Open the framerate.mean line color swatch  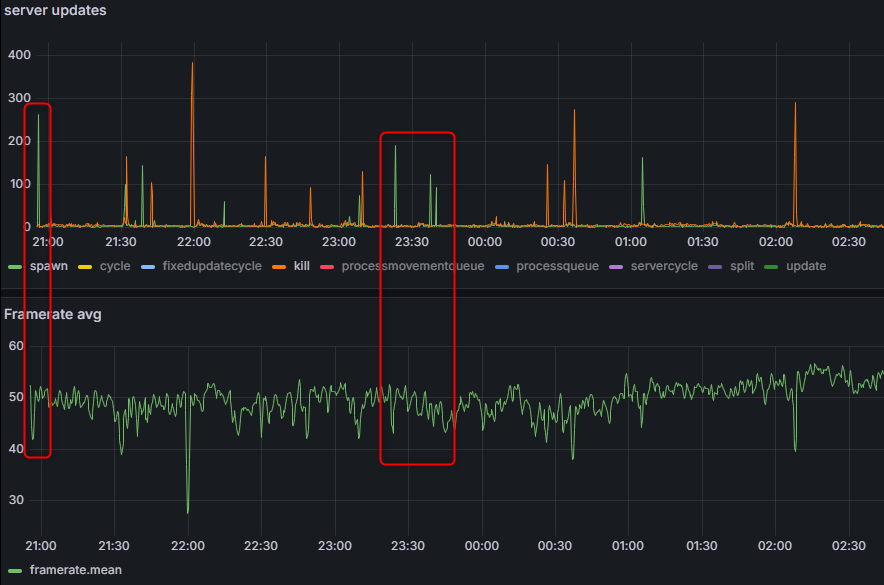[x=15, y=569]
